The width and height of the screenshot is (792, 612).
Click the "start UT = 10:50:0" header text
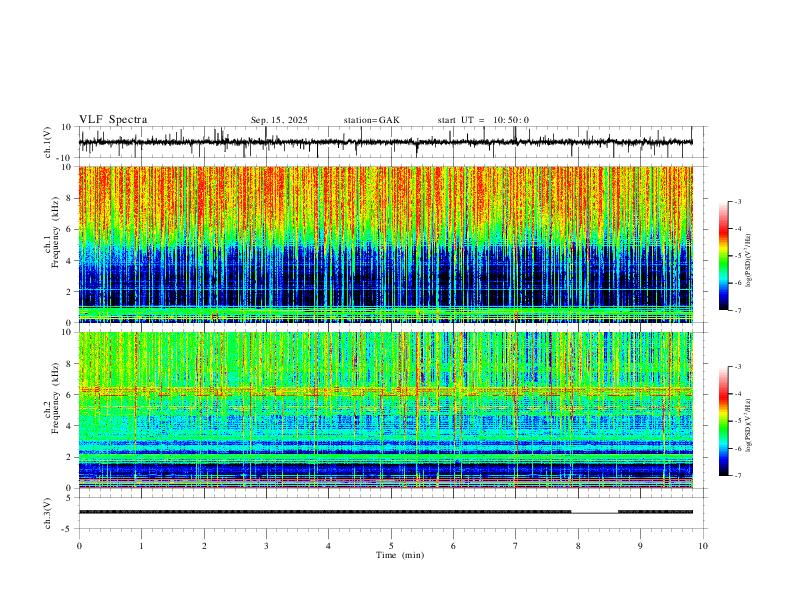pos(483,120)
